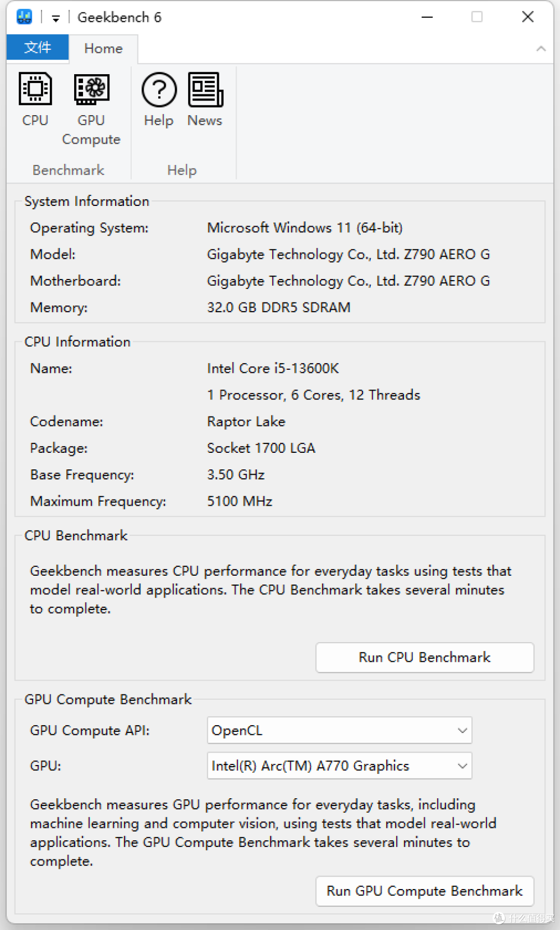Open the 文件 file menu tab
This screenshot has width=560, height=930.
[x=37, y=48]
